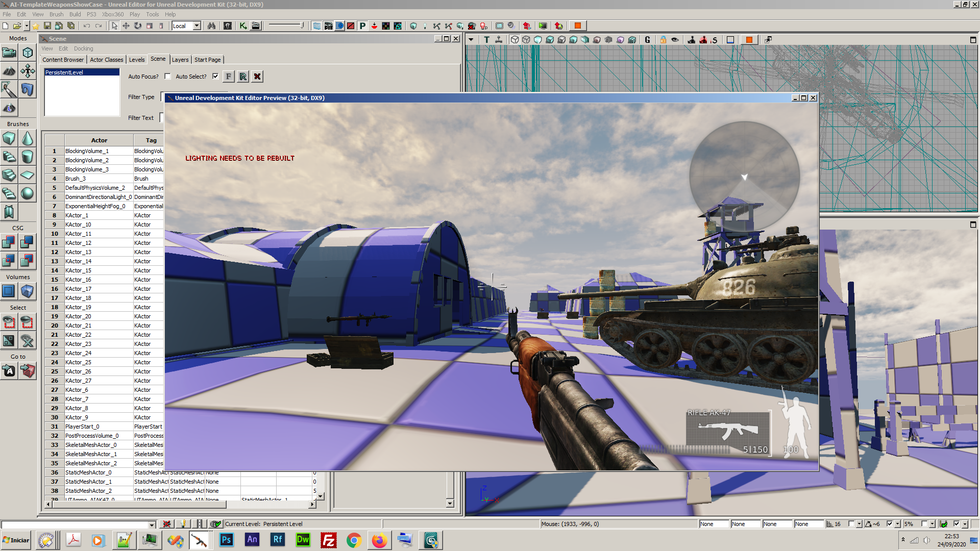Image resolution: width=980 pixels, height=551 pixels.
Task: Toggle the viewport lock padlock icon
Action: coord(663,40)
